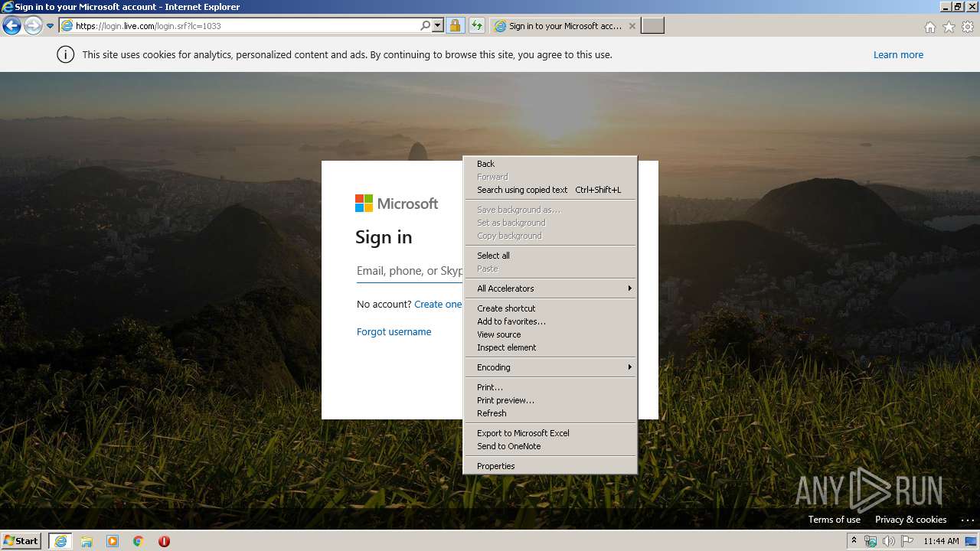Click the volume speaker tray icon
980x551 pixels.
pyautogui.click(x=889, y=541)
